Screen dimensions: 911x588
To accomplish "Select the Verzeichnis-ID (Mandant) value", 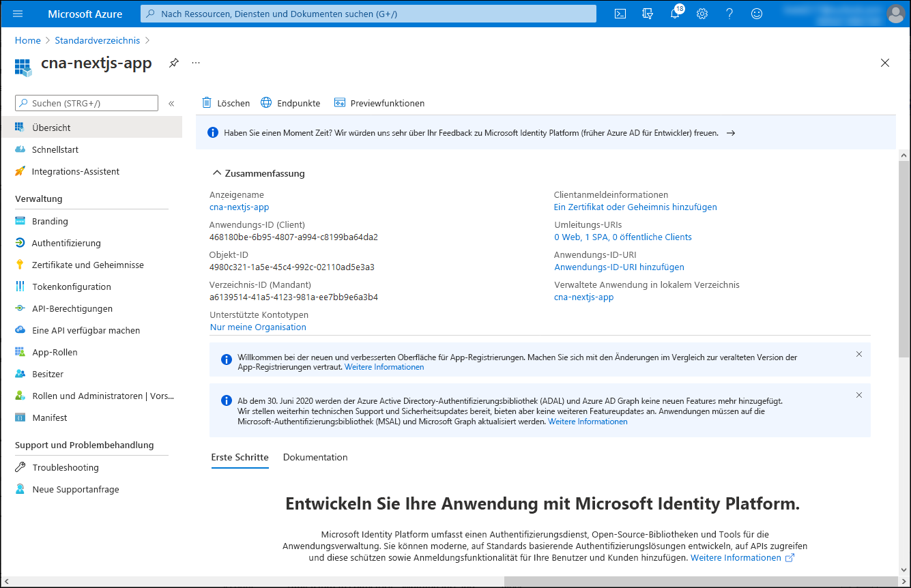I will [x=293, y=297].
